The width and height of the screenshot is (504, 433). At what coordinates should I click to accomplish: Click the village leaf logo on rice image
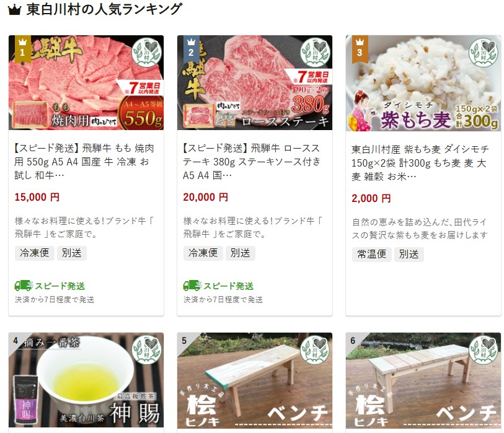click(x=483, y=53)
